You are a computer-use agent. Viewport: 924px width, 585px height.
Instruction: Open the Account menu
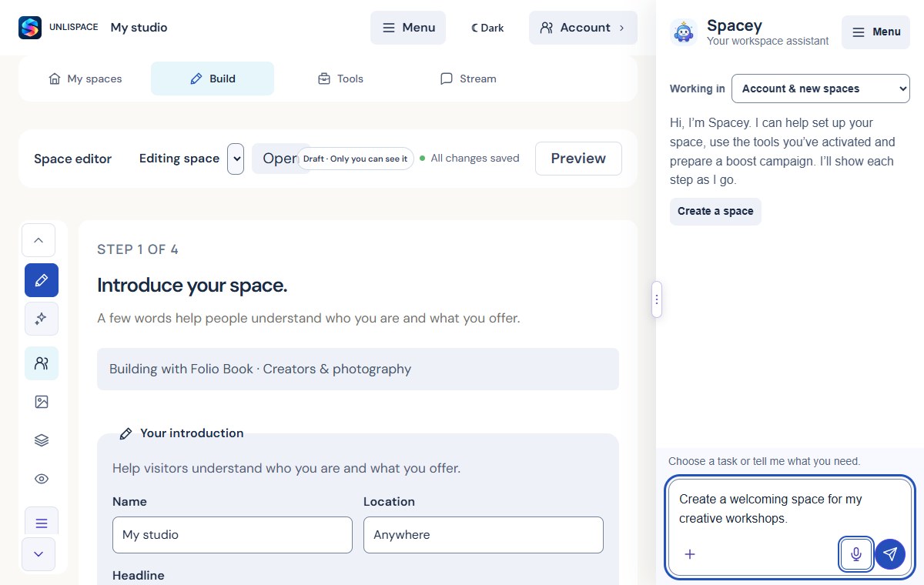click(x=583, y=28)
